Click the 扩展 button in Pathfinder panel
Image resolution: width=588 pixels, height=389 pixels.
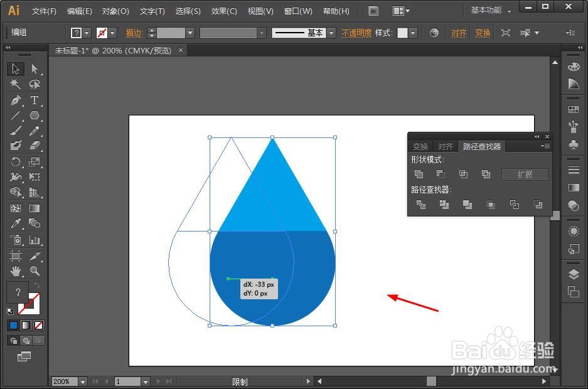(525, 174)
